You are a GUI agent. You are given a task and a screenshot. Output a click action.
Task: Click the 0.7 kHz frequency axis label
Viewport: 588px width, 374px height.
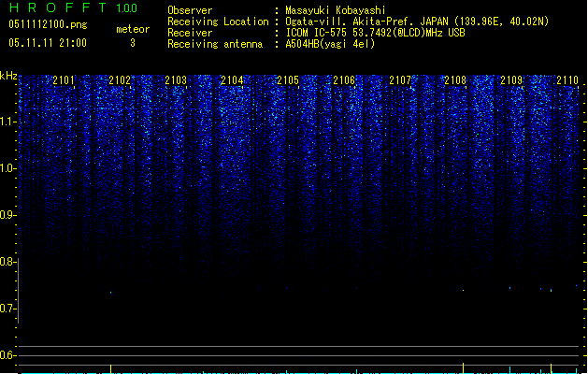7,309
